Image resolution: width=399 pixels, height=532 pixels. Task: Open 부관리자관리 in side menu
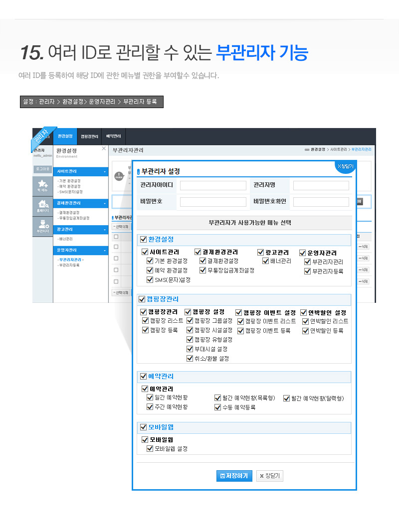70,260
